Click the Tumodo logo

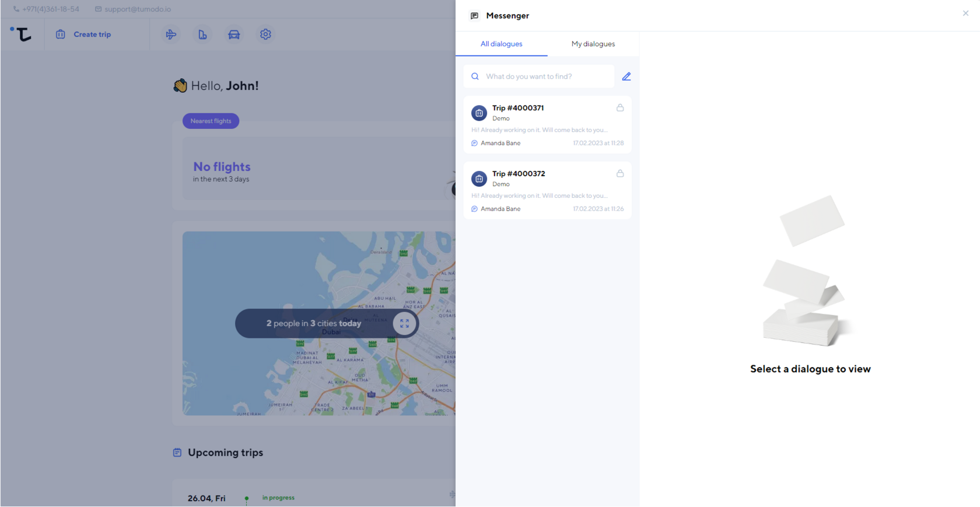coord(22,34)
